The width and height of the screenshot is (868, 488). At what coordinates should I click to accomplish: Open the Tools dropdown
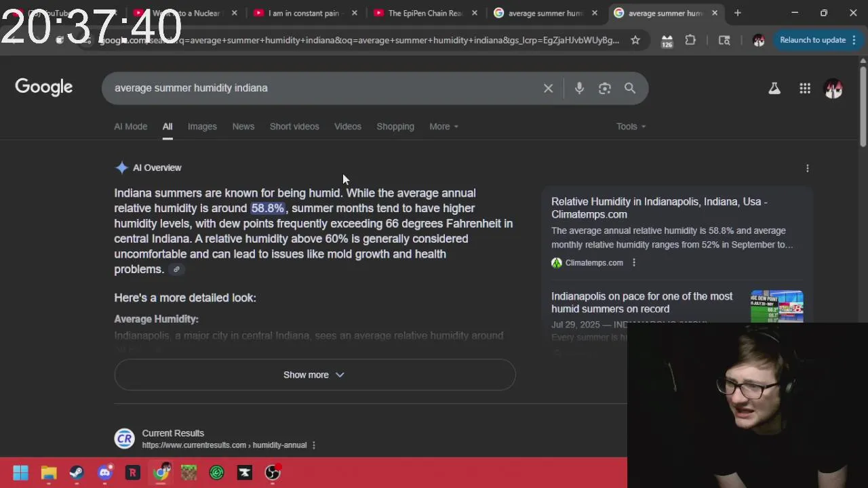631,127
